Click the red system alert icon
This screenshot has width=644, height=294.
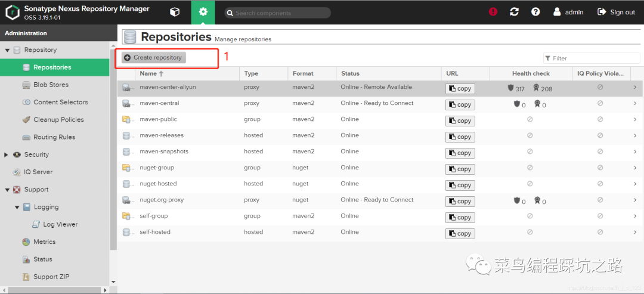click(493, 12)
